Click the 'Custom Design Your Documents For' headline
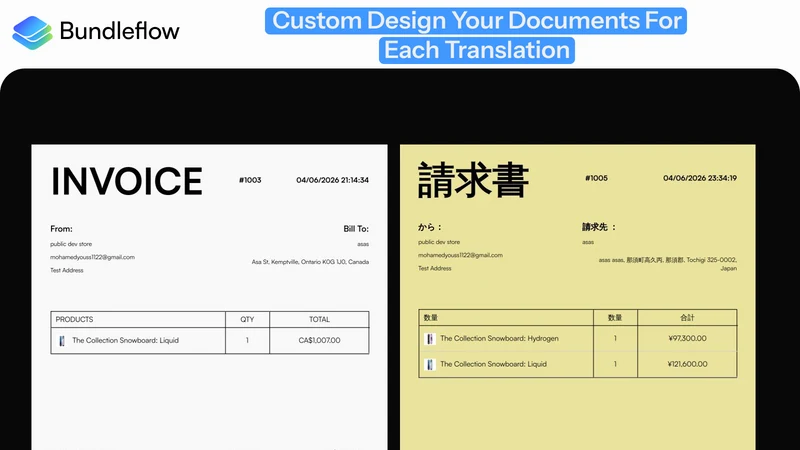Image resolution: width=800 pixels, height=450 pixels. pos(476,21)
